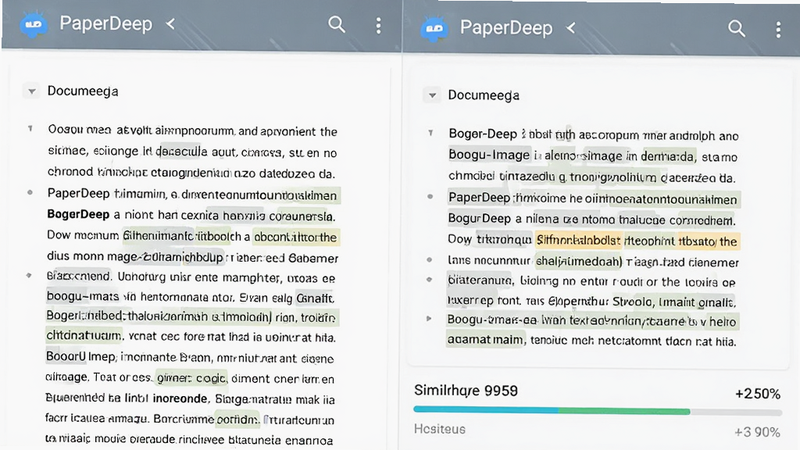Screen dimensions: 800x450
Task: Click the Documeega heading in the left pane
Action: click(x=83, y=91)
